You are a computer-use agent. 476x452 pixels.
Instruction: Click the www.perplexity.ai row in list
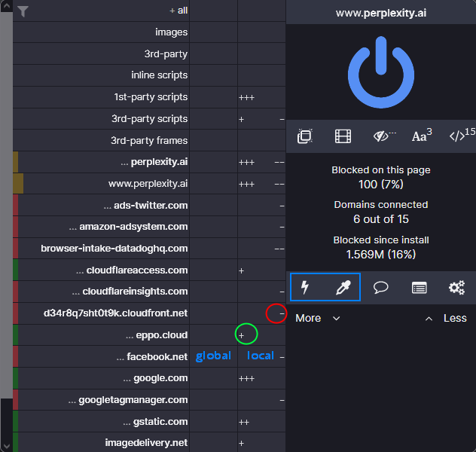click(101, 184)
